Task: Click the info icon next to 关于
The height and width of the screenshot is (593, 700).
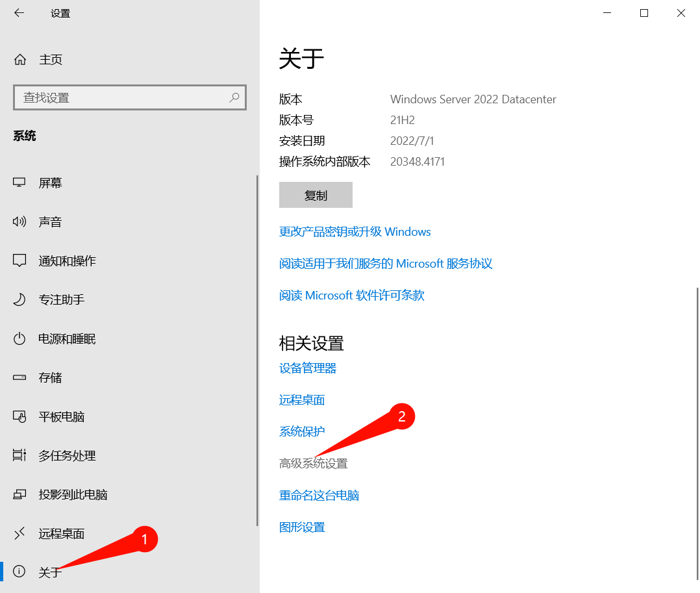Action: point(19,571)
